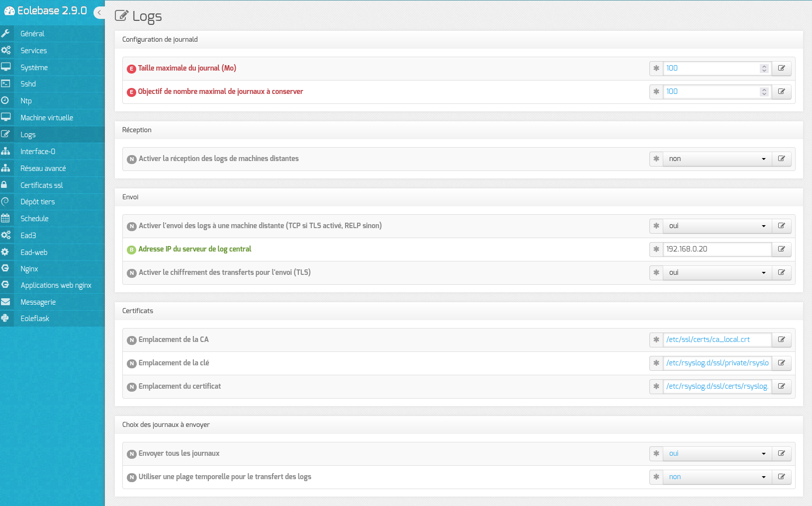The width and height of the screenshot is (812, 506).
Task: Click the calendar icon for Schedule
Action: tap(5, 218)
